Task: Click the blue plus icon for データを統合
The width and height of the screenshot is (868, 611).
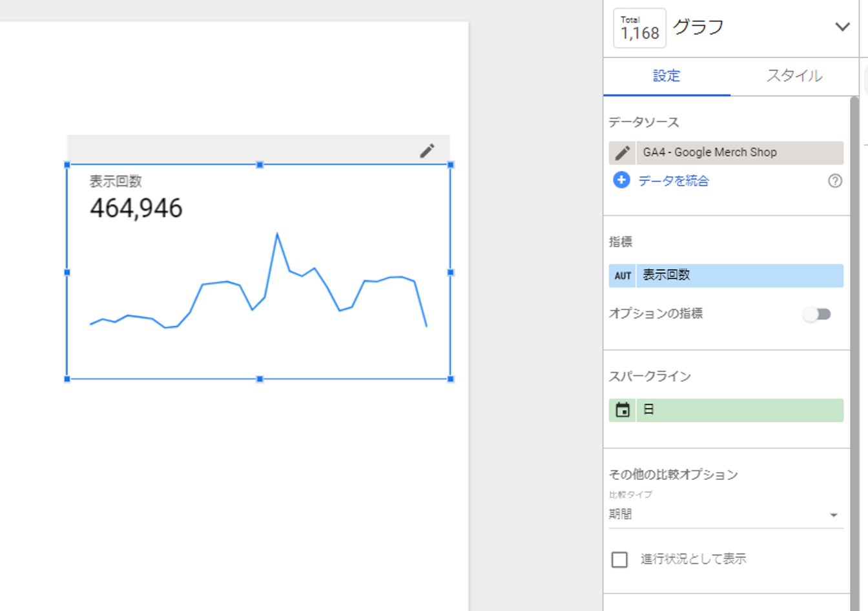Action: (621, 180)
